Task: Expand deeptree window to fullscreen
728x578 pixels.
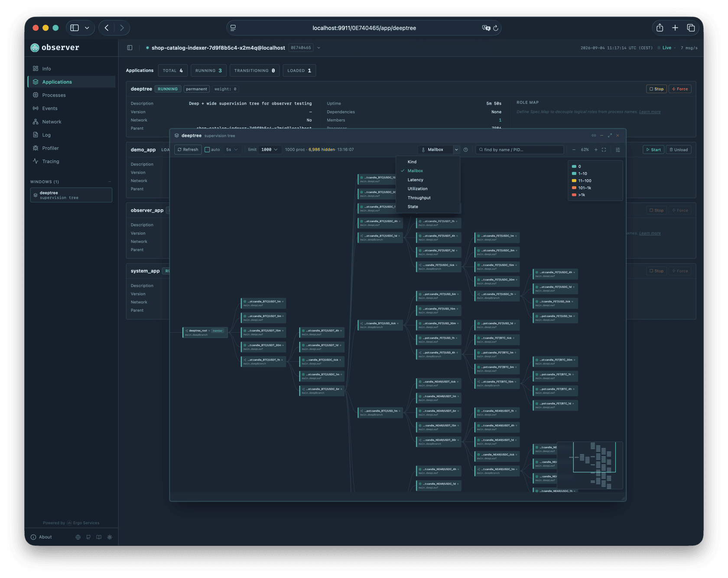Action: click(610, 136)
